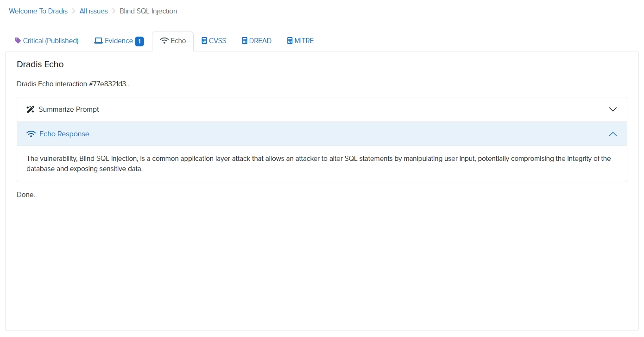Click the chevron on the Summarize Prompt header
This screenshot has height=337, width=644.
point(612,109)
